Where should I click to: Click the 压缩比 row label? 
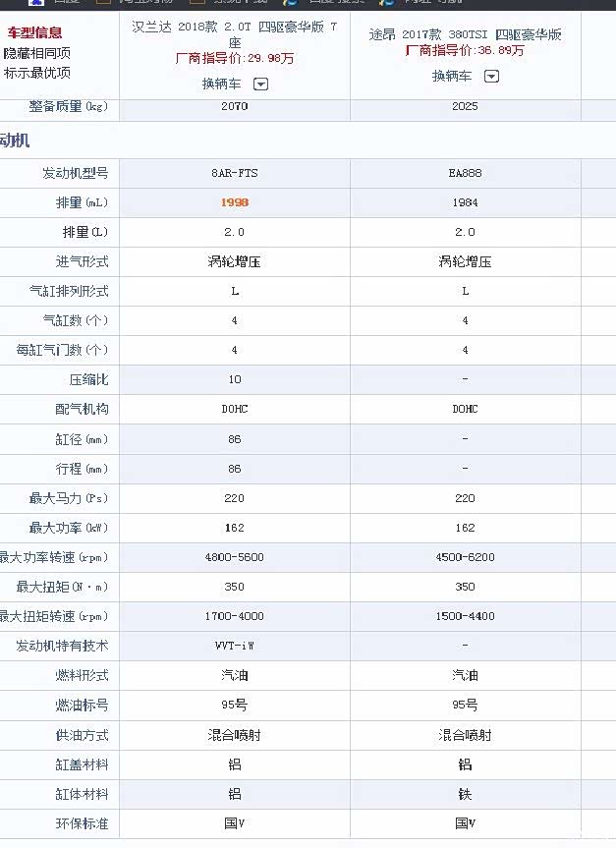click(88, 379)
